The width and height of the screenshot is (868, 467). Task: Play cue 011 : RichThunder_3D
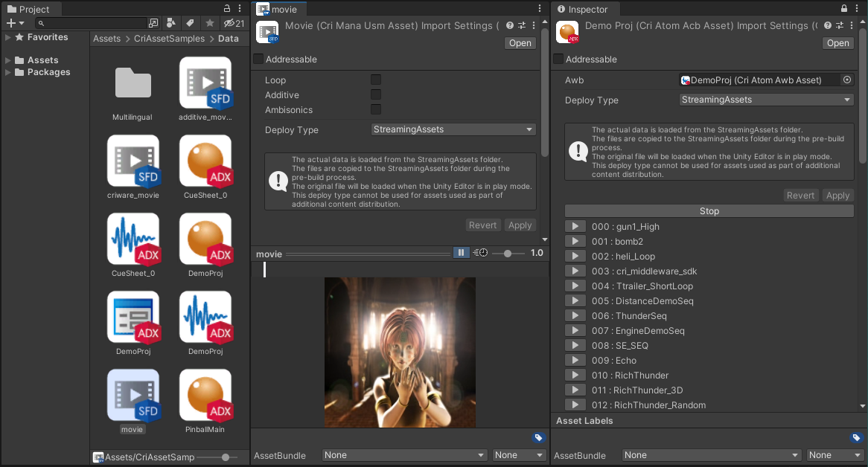pos(575,390)
